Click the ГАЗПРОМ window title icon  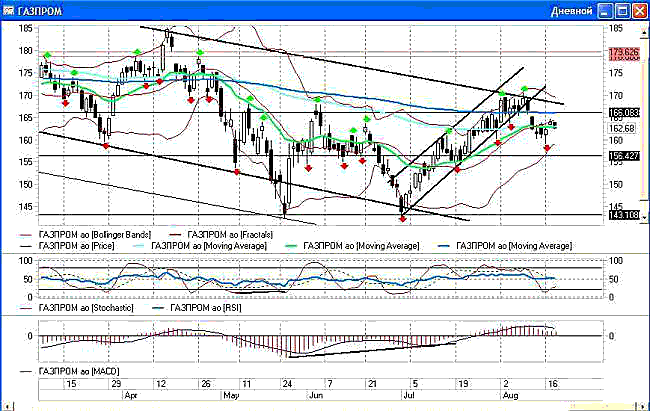(8, 11)
